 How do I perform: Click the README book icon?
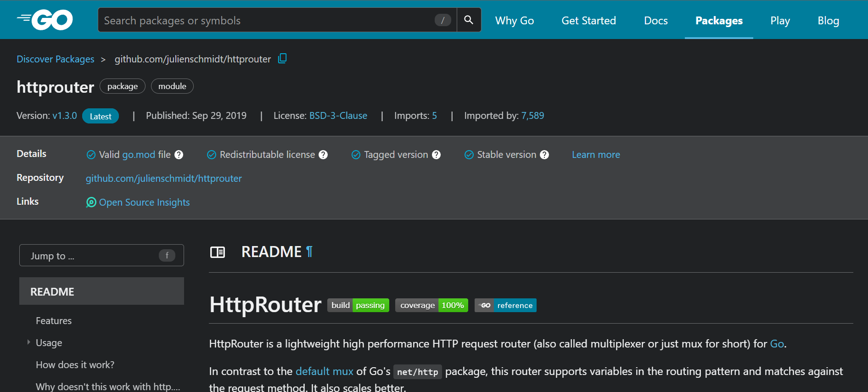click(x=218, y=252)
